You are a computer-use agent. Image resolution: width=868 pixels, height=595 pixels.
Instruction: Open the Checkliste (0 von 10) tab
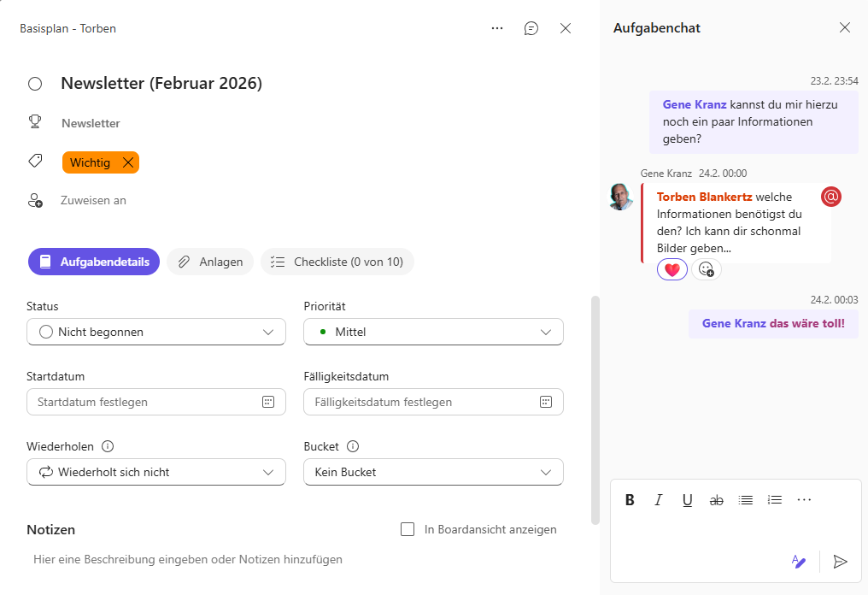coord(337,262)
